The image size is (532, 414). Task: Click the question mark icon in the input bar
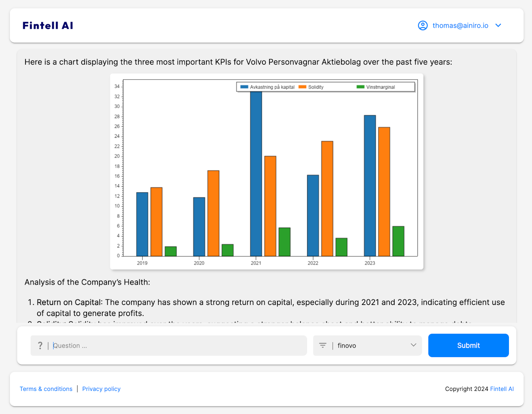[x=40, y=345]
